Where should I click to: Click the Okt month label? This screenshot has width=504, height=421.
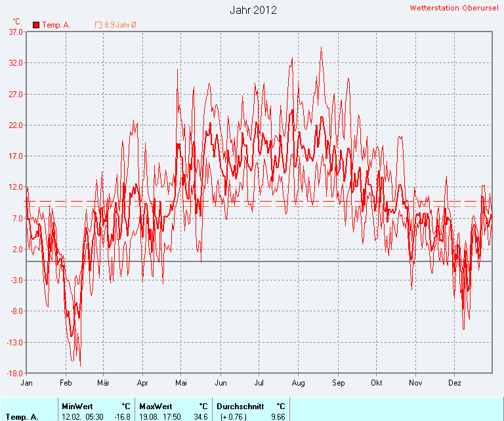coord(377,383)
